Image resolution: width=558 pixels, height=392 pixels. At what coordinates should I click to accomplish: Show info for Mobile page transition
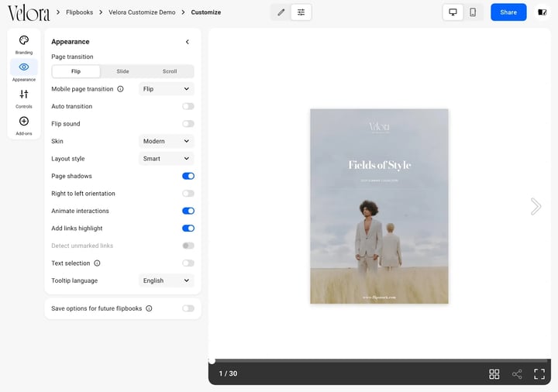click(x=120, y=89)
